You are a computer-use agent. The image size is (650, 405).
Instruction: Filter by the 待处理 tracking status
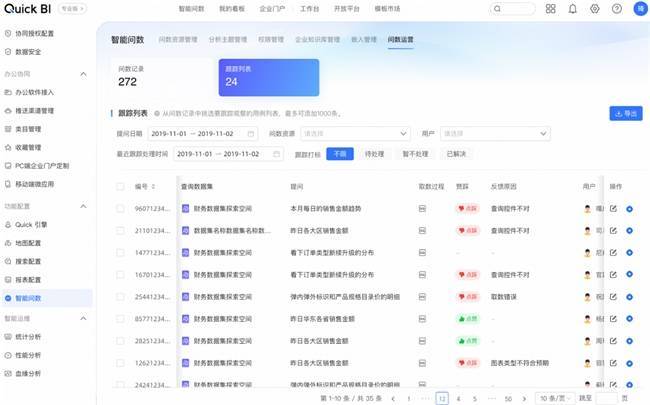coord(375,154)
